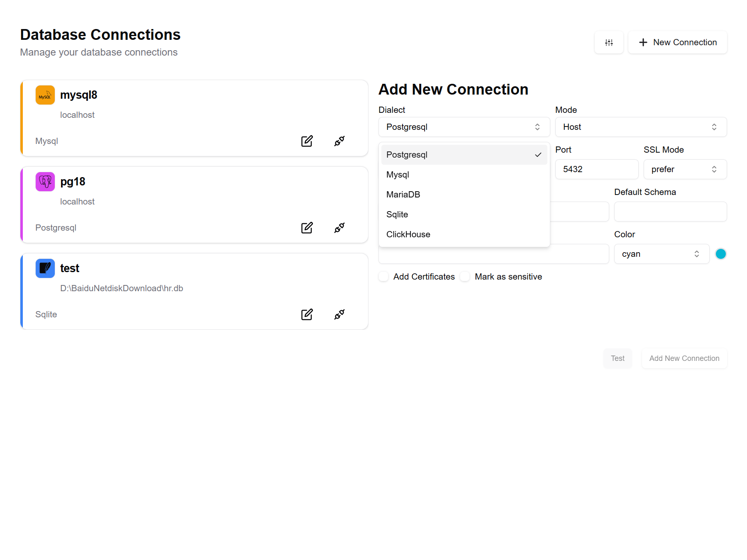Connect to mysql8 using plug icon
Viewport: 747px width, 560px height.
point(339,141)
